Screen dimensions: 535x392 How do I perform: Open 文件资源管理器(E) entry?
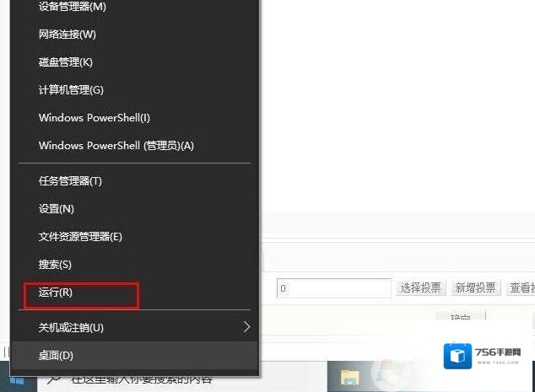[134, 237]
